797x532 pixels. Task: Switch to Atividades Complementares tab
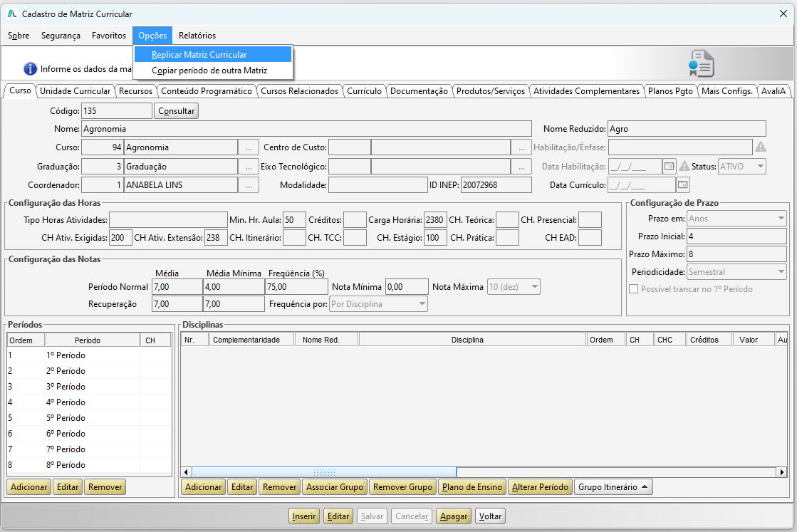[587, 91]
